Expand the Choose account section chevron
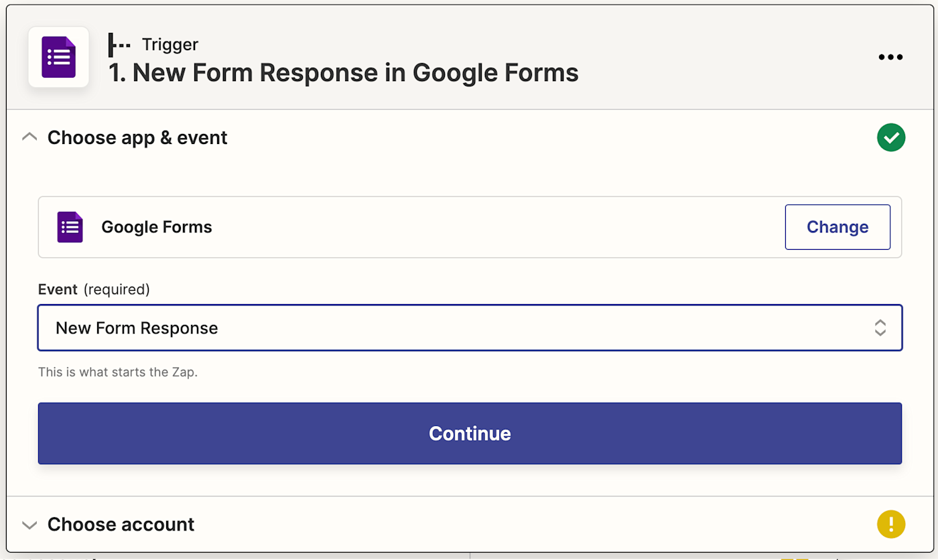Screen dimensions: 938x560 pos(29,524)
